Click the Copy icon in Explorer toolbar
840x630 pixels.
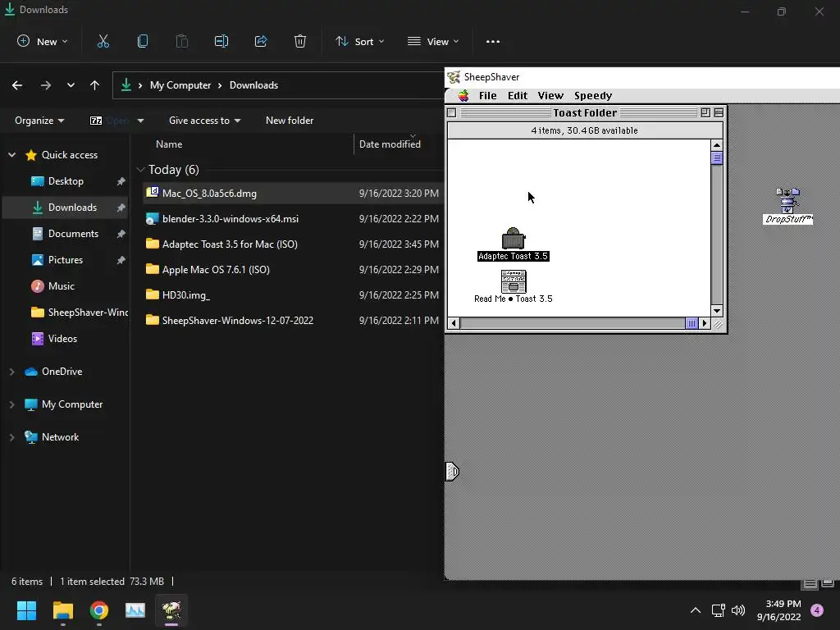click(x=143, y=41)
